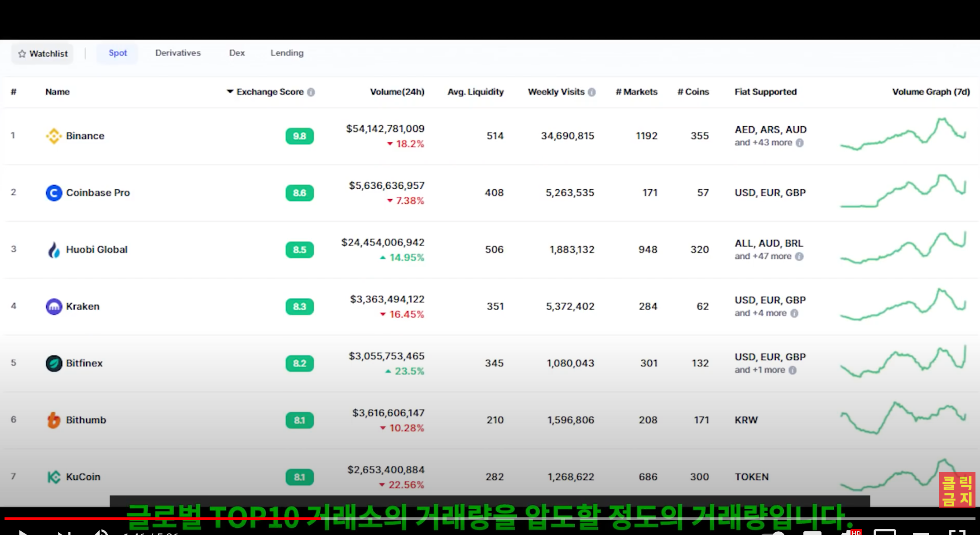The height and width of the screenshot is (535, 980).
Task: Sort by # Markets column header
Action: [636, 92]
